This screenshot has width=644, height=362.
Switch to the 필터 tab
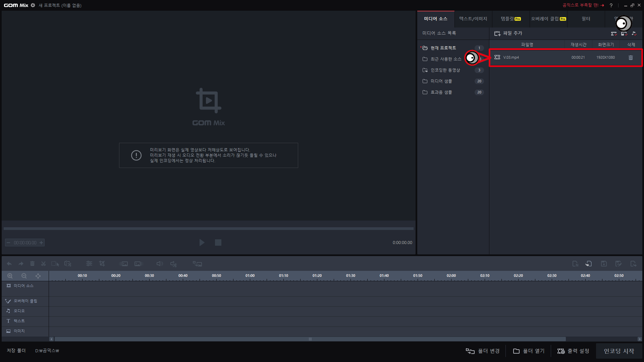586,19
